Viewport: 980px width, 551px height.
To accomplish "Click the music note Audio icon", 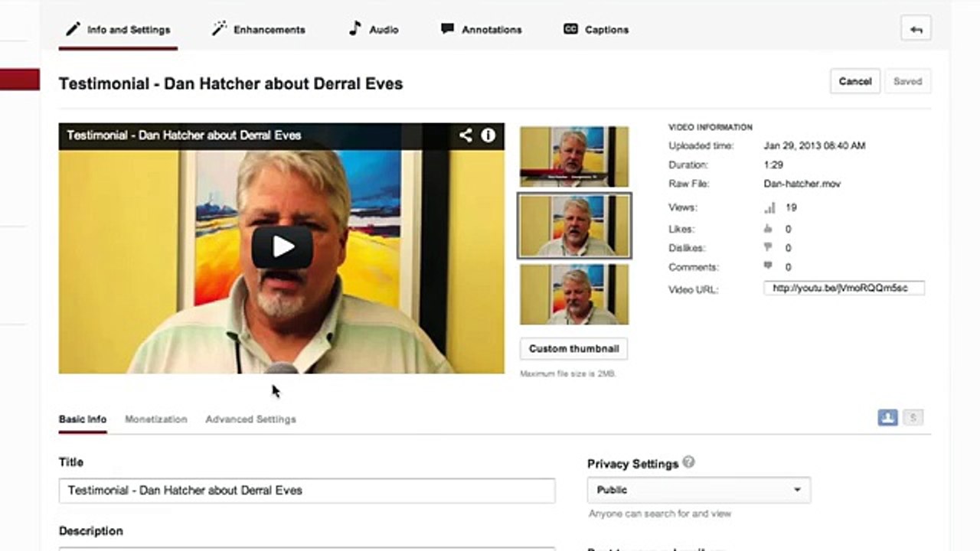I will pos(354,28).
